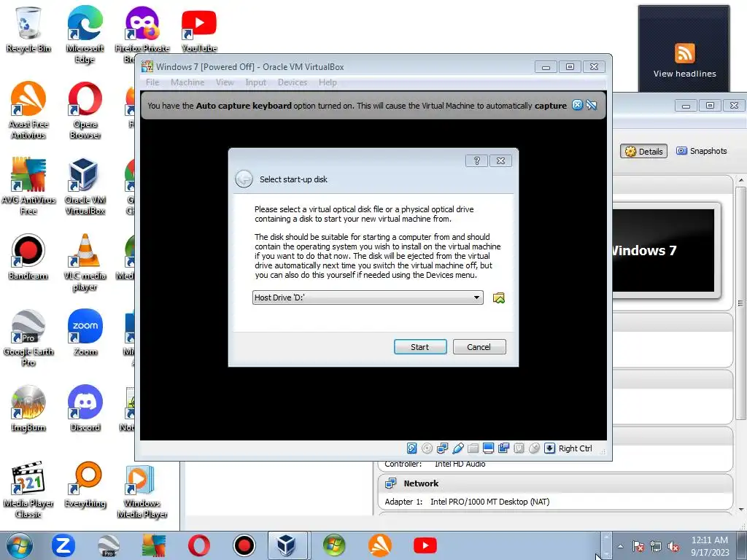
Task: Open Recycle Bin desktop icon
Action: click(28, 29)
